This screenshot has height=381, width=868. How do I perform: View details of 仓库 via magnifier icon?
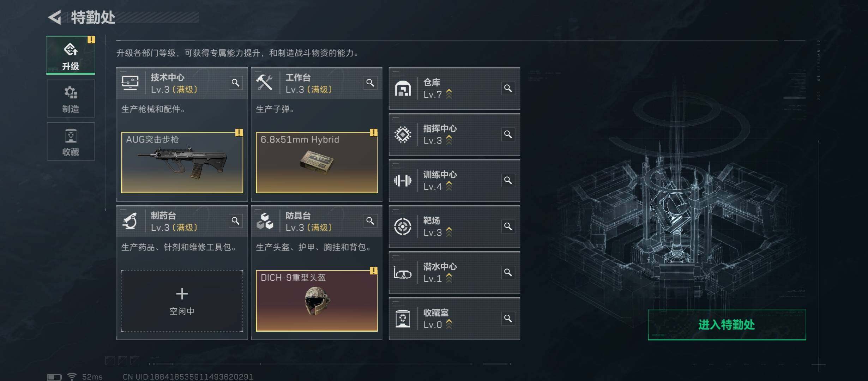(x=508, y=88)
